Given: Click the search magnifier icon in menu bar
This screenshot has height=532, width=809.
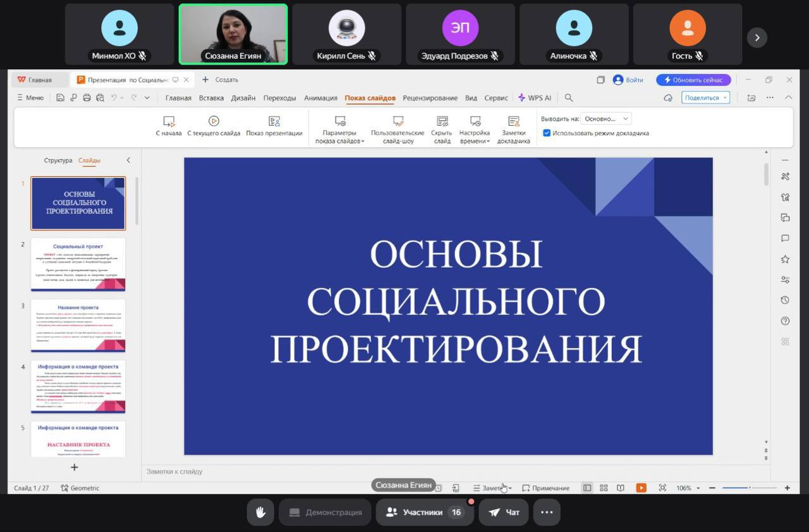Looking at the screenshot, I should click(x=569, y=98).
